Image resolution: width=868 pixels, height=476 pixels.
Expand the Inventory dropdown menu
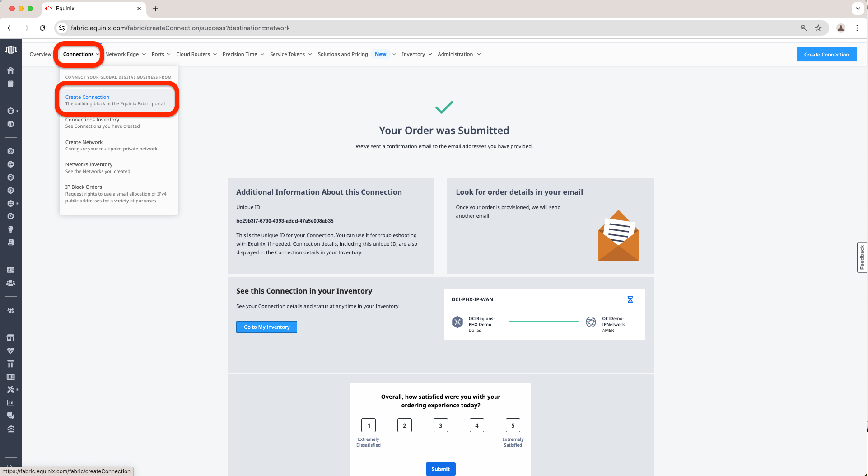tap(417, 54)
